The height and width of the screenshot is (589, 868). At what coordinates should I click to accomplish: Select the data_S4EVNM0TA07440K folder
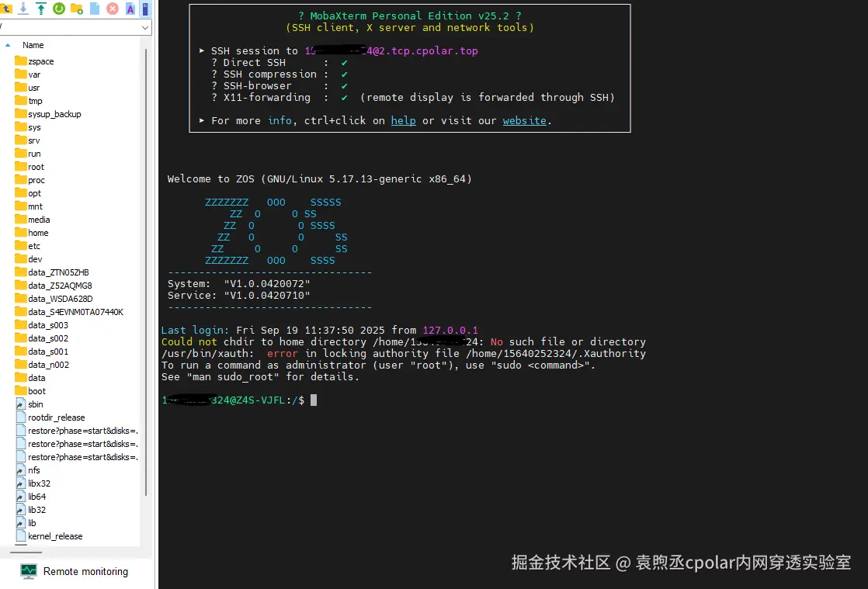click(75, 312)
